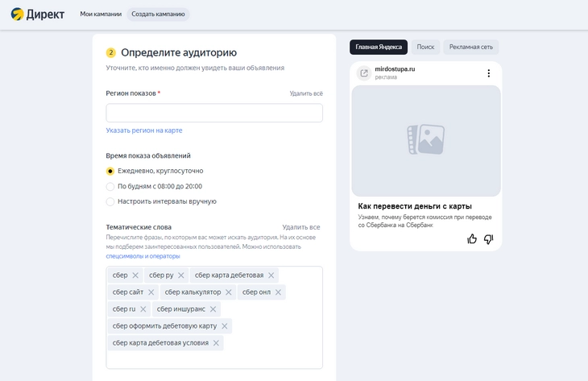Remove the 'сбер сайт' keyword tag
This screenshot has height=381, width=588.
click(151, 292)
